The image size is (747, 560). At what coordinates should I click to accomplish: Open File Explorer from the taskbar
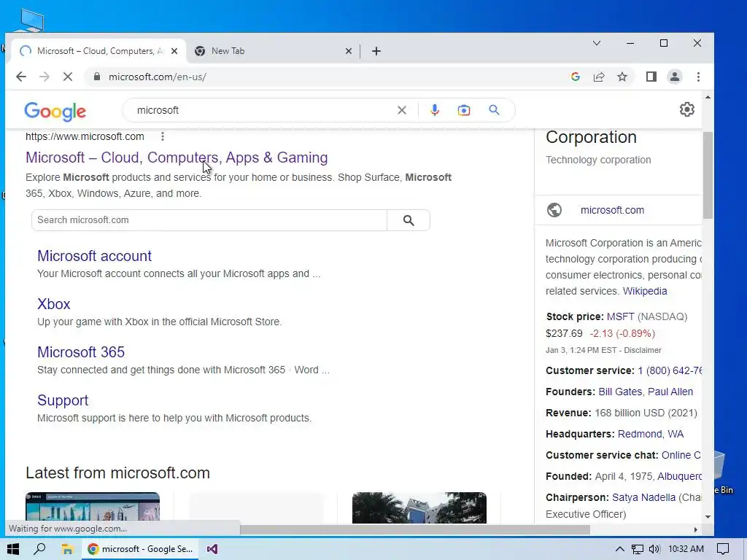click(67, 549)
